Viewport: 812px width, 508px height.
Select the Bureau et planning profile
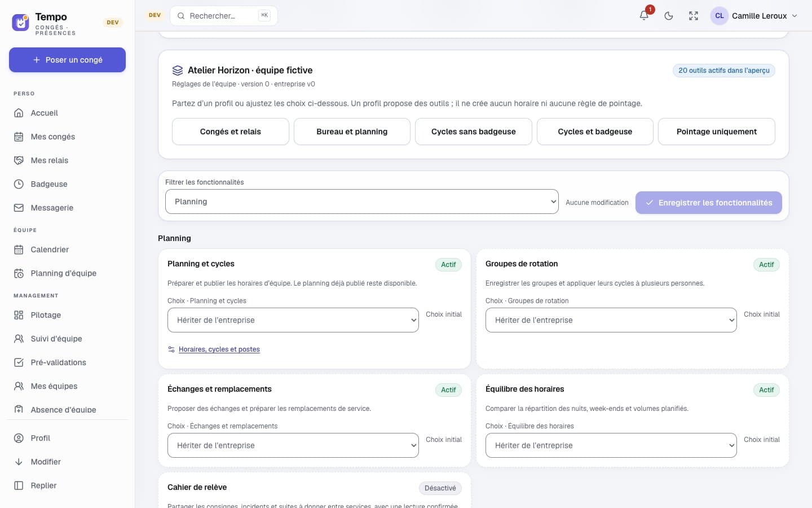click(x=352, y=132)
